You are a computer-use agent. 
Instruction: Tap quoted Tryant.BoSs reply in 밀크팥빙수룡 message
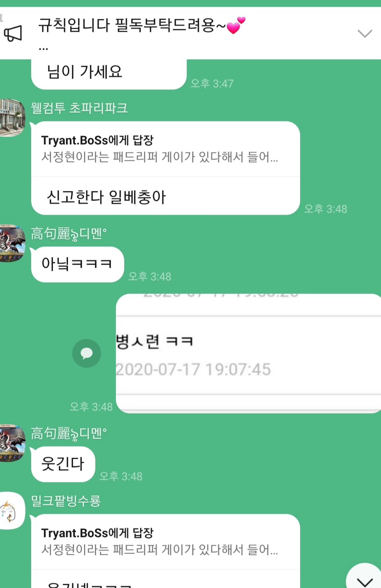click(165, 542)
